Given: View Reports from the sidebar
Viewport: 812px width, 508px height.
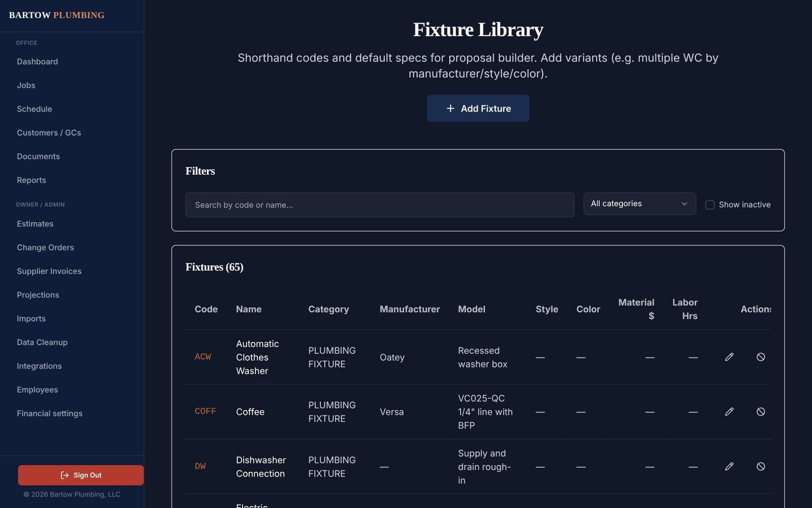Looking at the screenshot, I should [32, 180].
